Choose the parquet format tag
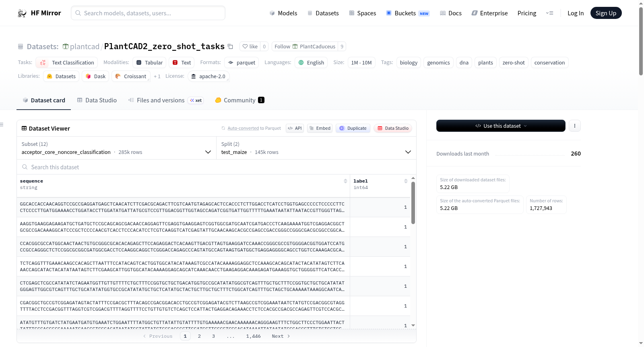Screen dimensions: 644x347 pos(242,62)
